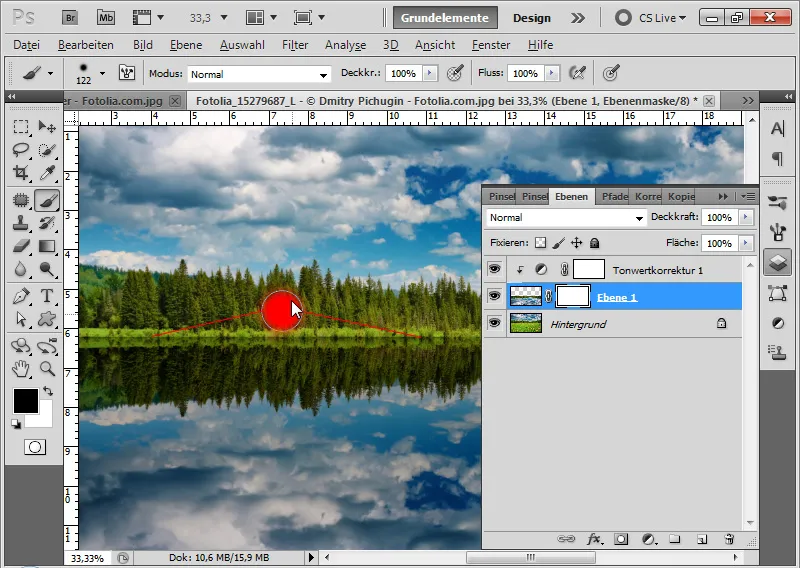
Task: Switch to the Pfade tab
Action: point(614,196)
